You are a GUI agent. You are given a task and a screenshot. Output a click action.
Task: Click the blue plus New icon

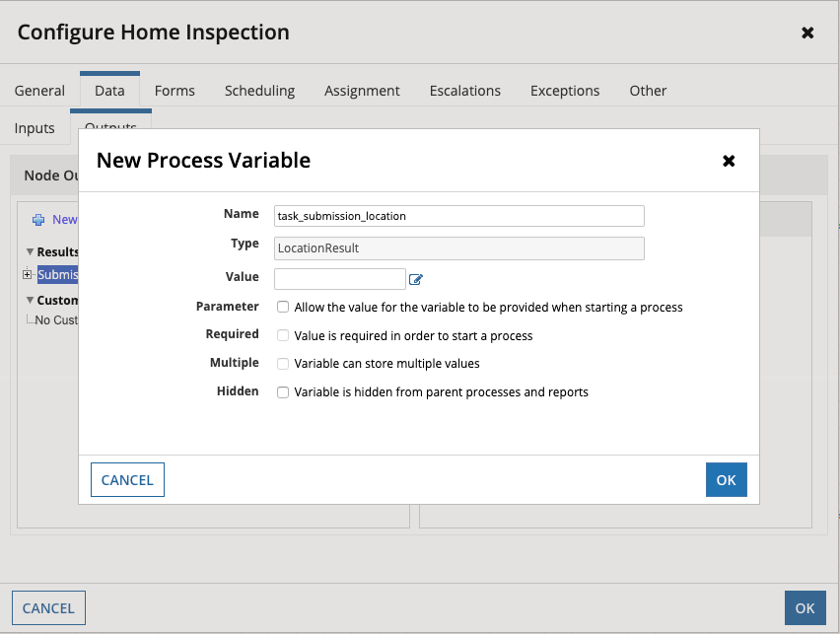[x=38, y=220]
